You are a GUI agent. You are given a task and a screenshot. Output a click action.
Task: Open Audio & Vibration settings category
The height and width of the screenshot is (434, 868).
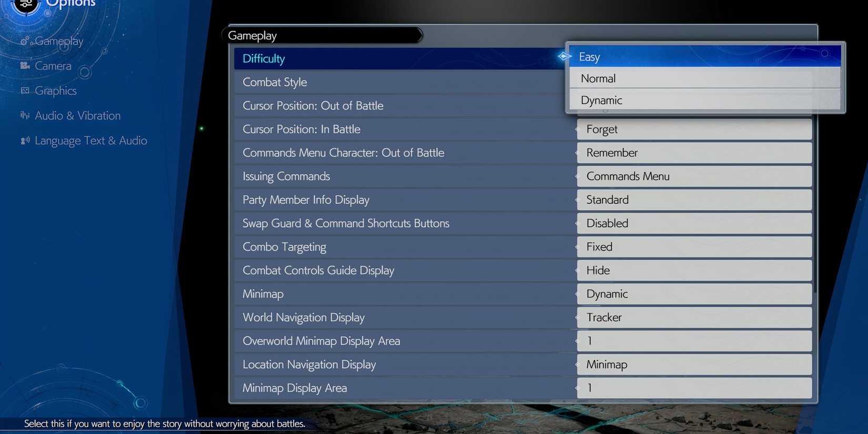click(77, 116)
